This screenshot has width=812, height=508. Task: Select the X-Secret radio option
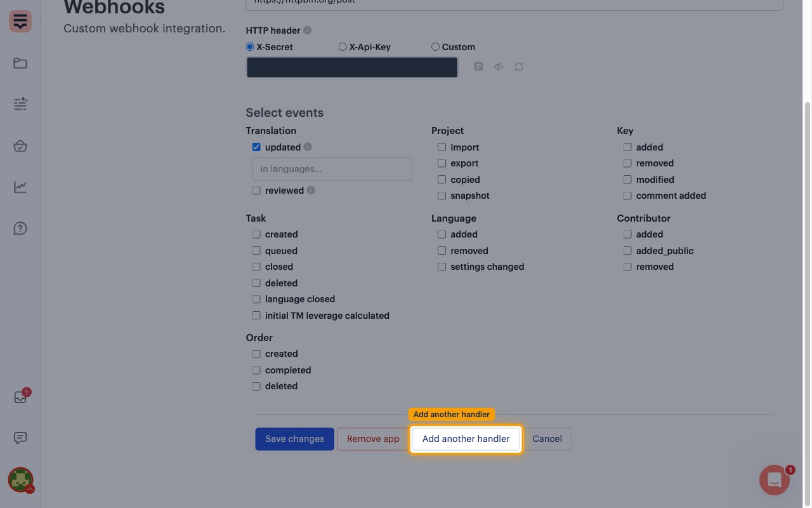click(250, 47)
